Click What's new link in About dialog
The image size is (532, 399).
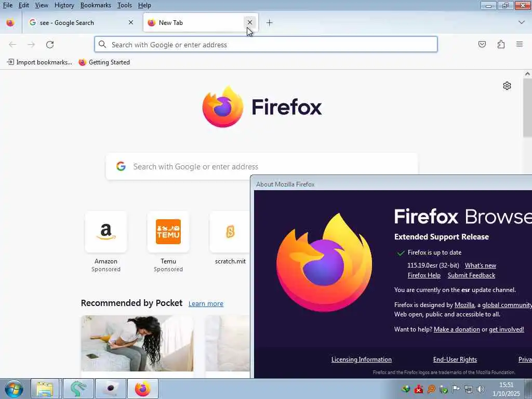(x=481, y=265)
